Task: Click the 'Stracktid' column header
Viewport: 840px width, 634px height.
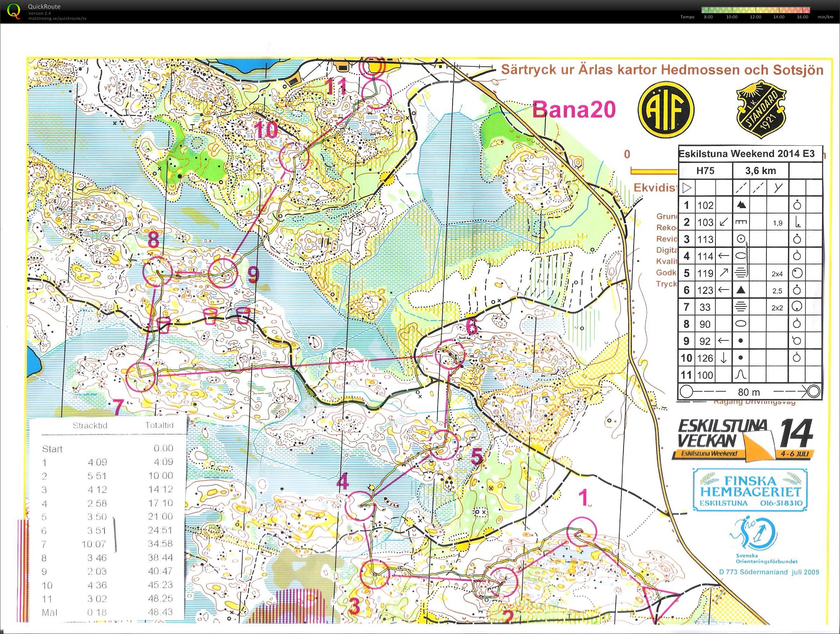Action: [90, 426]
